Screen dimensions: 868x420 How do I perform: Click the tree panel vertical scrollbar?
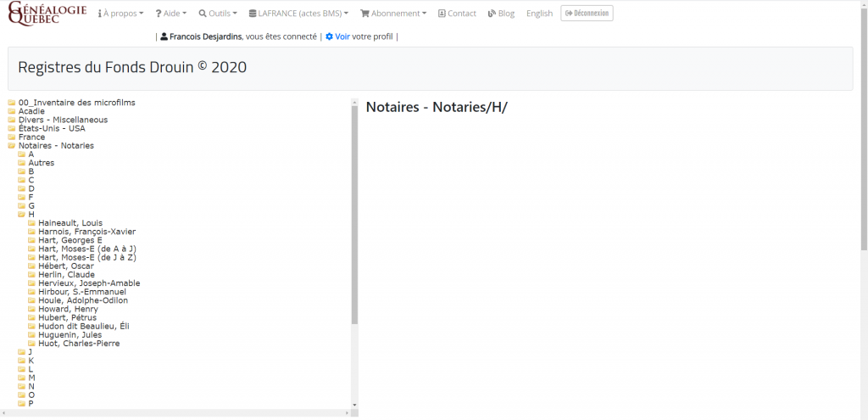point(354,212)
